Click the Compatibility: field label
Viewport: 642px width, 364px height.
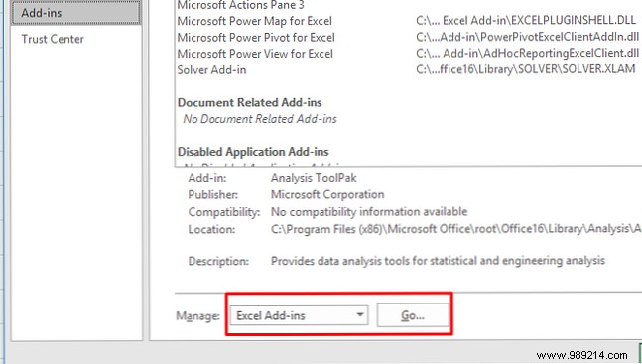point(224,212)
